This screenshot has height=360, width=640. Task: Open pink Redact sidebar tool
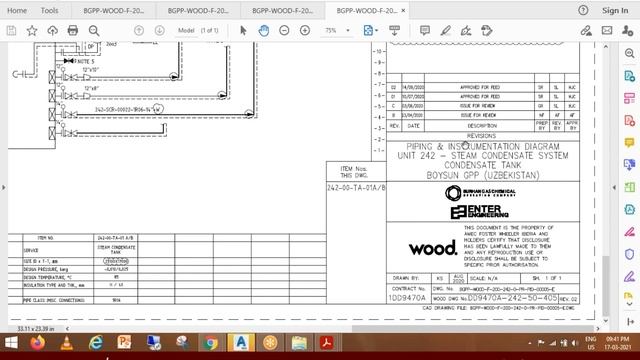629,232
